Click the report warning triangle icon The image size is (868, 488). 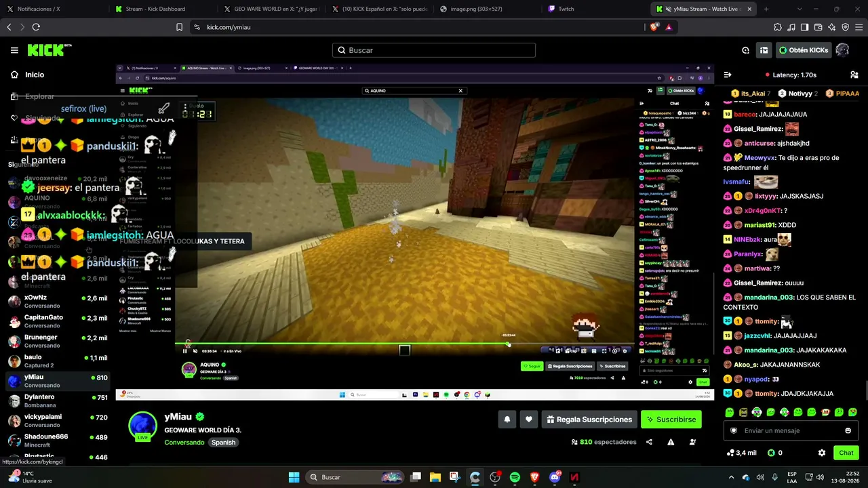click(x=671, y=442)
